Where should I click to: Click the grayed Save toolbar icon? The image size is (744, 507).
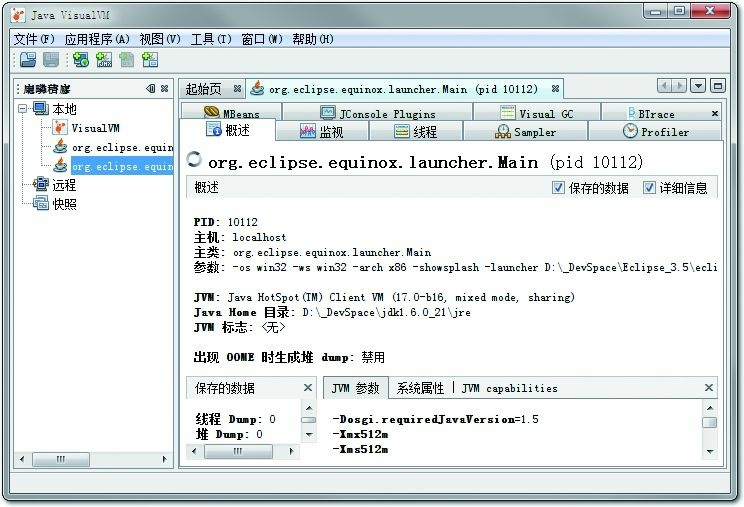click(x=51, y=59)
